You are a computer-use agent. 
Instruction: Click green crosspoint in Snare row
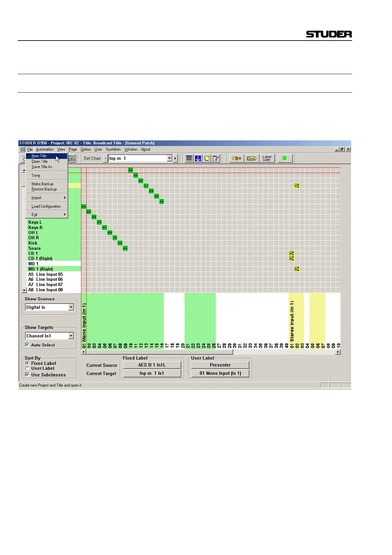[125, 248]
